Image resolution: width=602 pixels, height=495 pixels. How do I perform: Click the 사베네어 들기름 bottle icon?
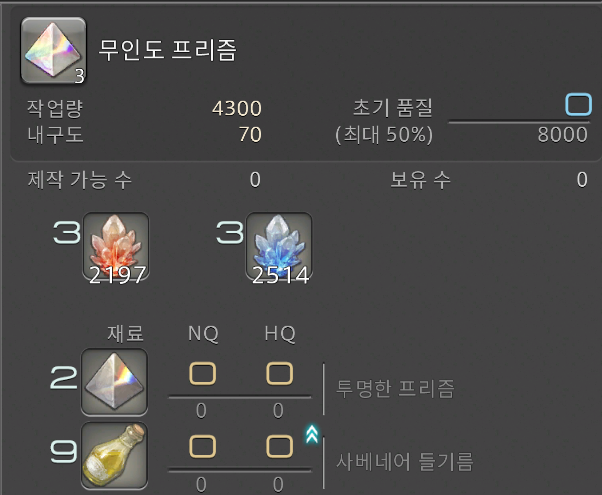coord(114,455)
